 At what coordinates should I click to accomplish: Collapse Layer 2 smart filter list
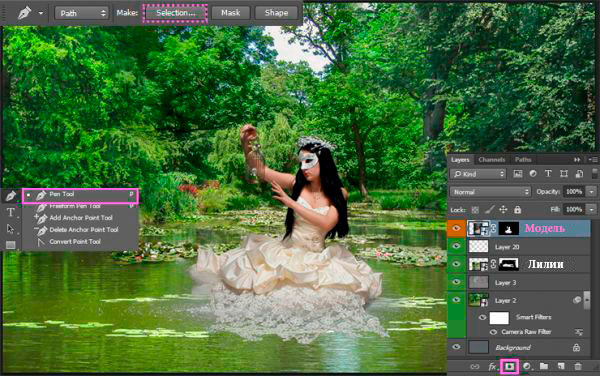coord(587,301)
